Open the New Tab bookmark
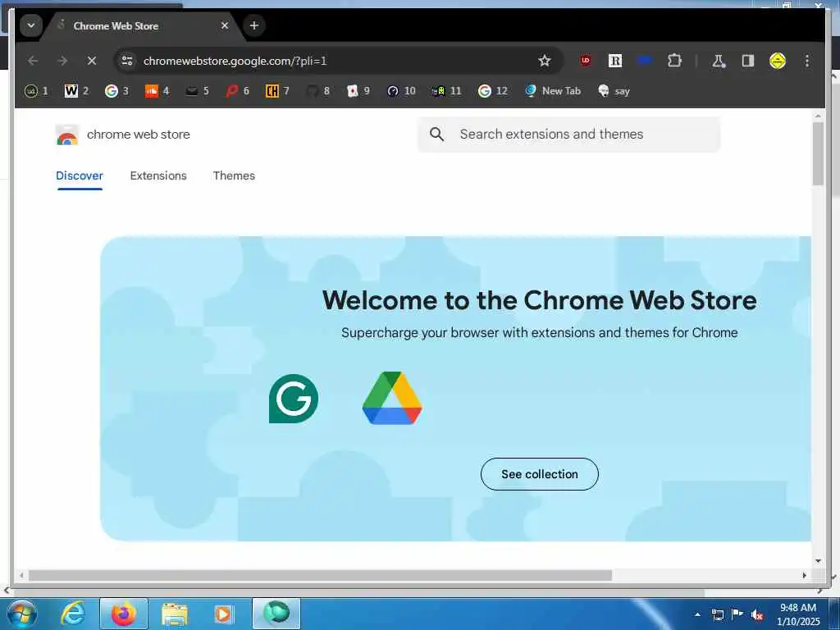Viewport: 840px width, 630px height. pos(553,91)
